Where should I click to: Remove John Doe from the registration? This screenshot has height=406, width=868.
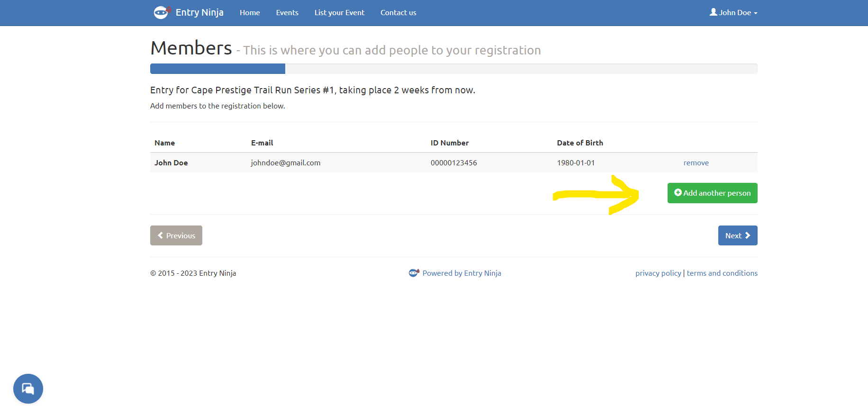(696, 163)
